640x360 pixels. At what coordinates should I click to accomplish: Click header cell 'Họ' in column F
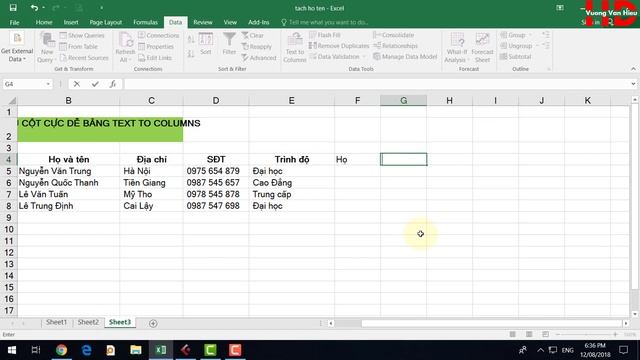pos(357,160)
